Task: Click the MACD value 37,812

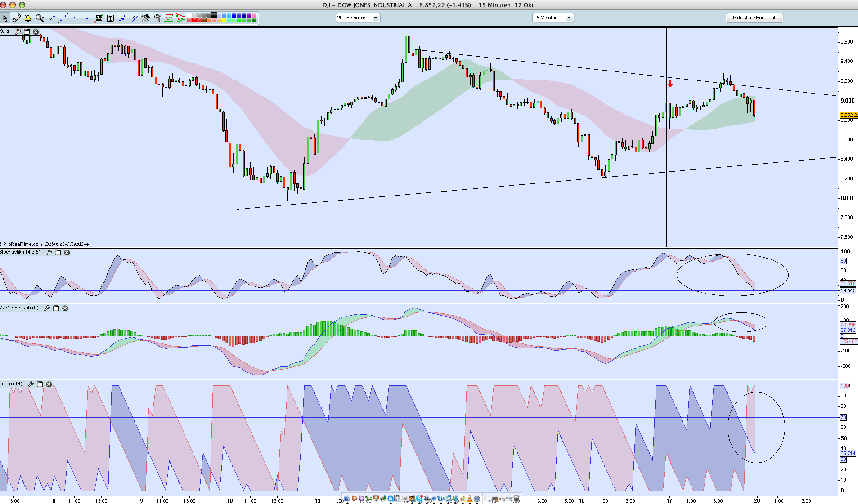Action: pos(848,330)
